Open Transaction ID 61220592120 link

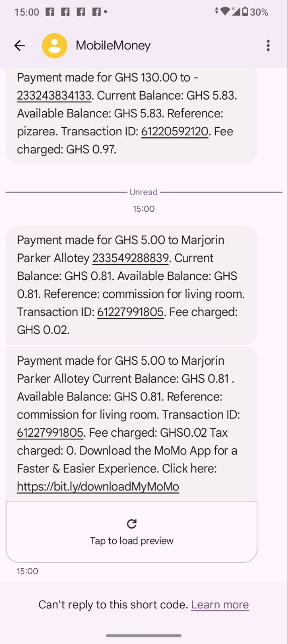point(174,132)
